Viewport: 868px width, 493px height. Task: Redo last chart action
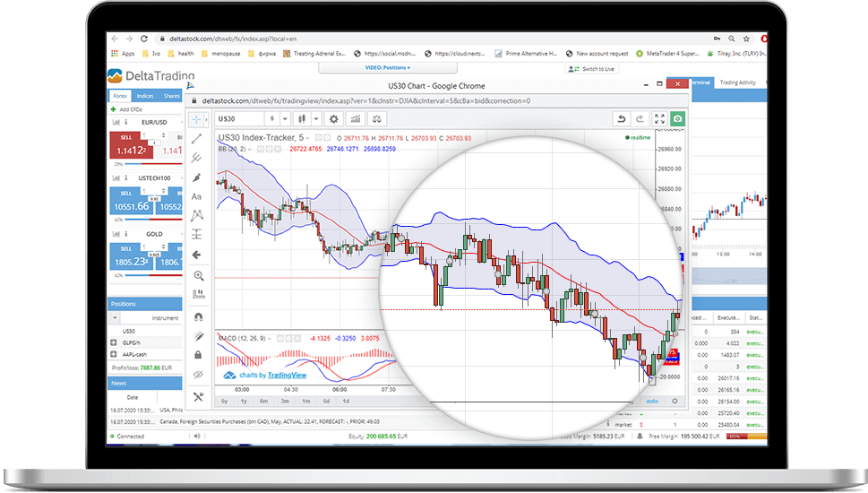(640, 118)
